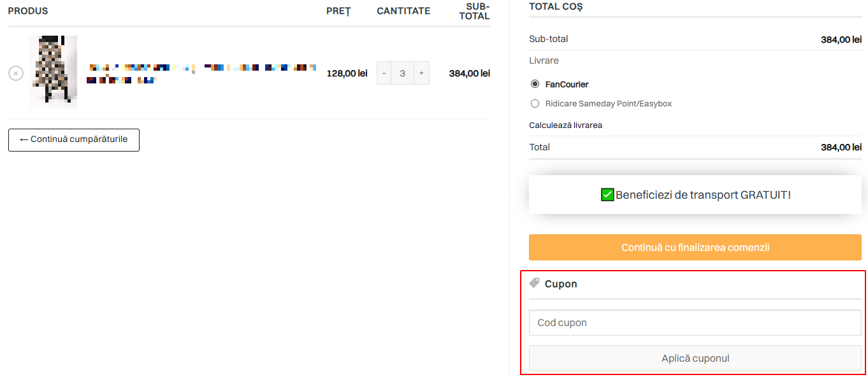Image resolution: width=868 pixels, height=377 pixels.
Task: Decrease quantity with the minus button
Action: 384,73
